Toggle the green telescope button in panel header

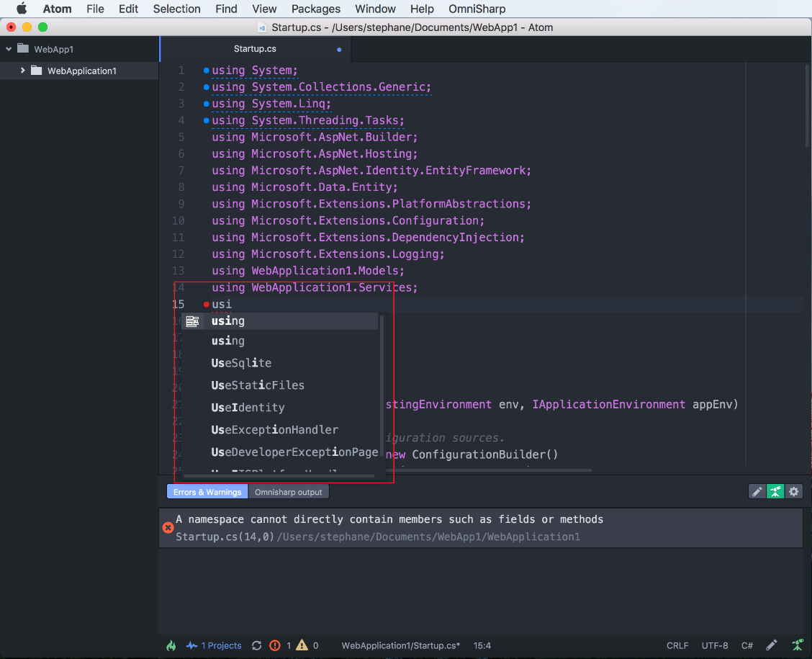coord(775,492)
